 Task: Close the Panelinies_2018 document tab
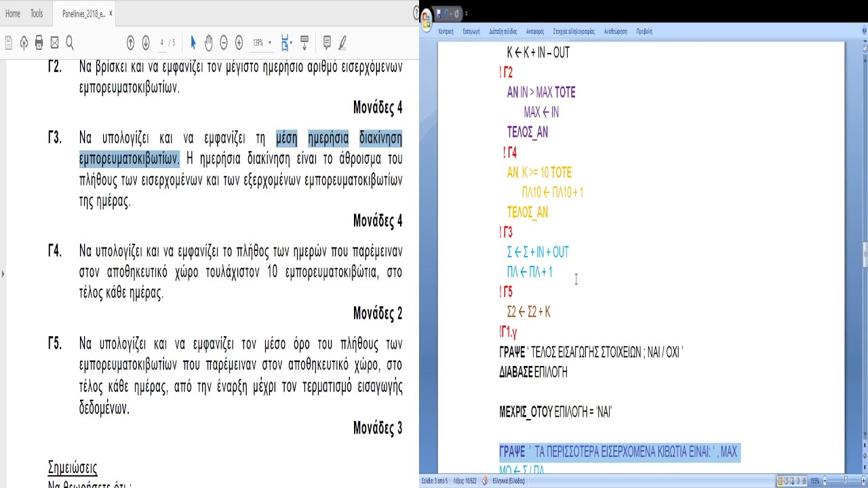(111, 14)
